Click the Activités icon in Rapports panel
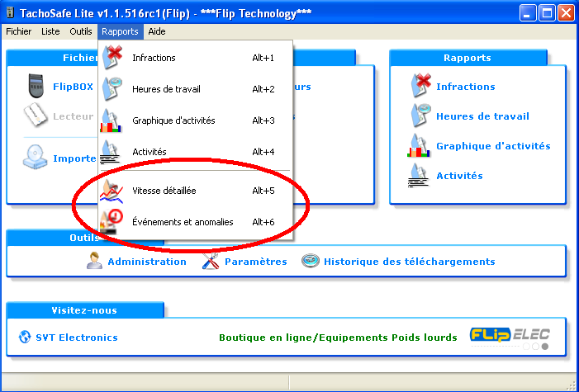 coord(421,176)
